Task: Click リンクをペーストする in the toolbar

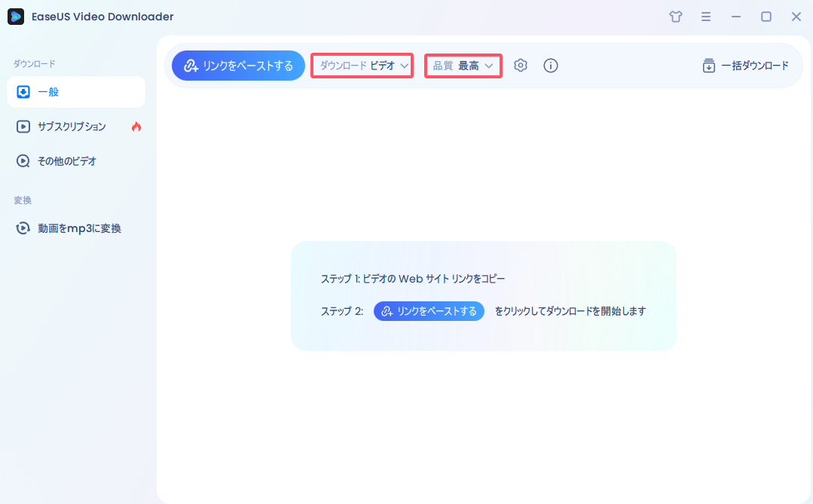Action: (238, 66)
